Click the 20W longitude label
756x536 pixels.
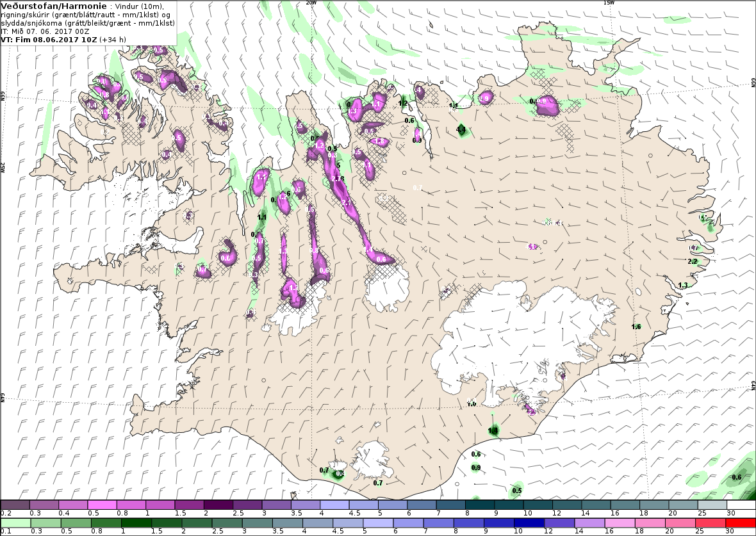tap(311, 3)
